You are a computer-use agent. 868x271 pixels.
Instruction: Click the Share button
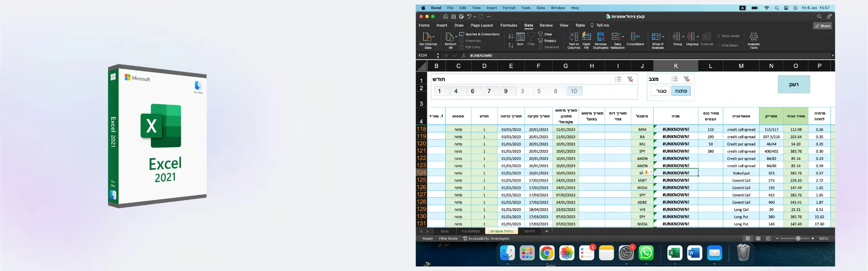[823, 26]
